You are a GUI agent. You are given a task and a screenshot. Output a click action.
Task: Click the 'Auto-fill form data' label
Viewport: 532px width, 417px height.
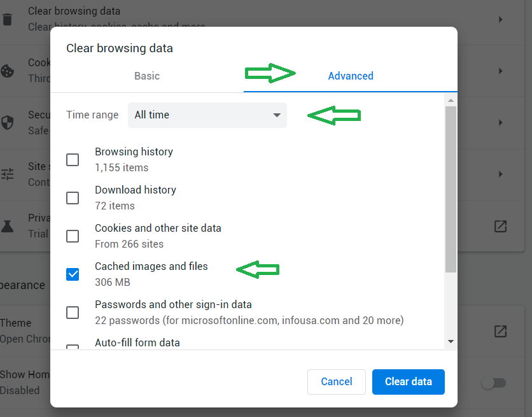tap(137, 343)
